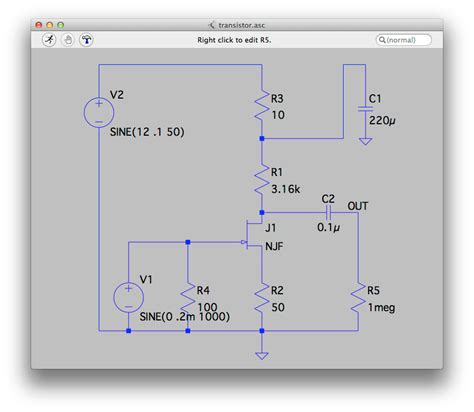Click the OUT net label

pos(358,206)
